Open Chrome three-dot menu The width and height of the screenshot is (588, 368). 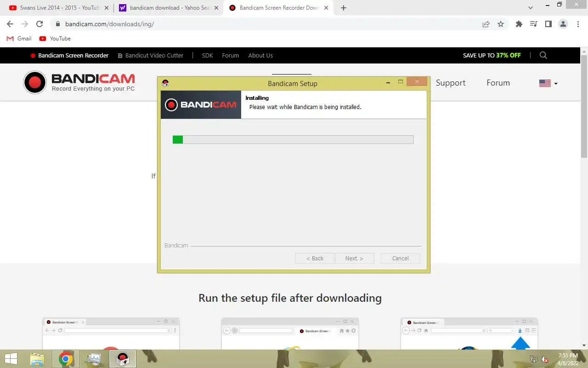tap(578, 24)
